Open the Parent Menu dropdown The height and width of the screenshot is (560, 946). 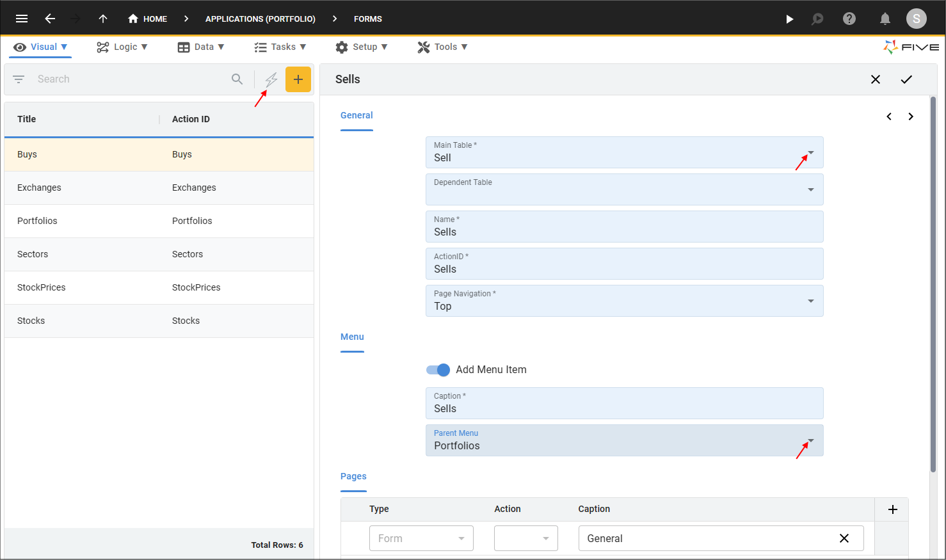pos(624,440)
